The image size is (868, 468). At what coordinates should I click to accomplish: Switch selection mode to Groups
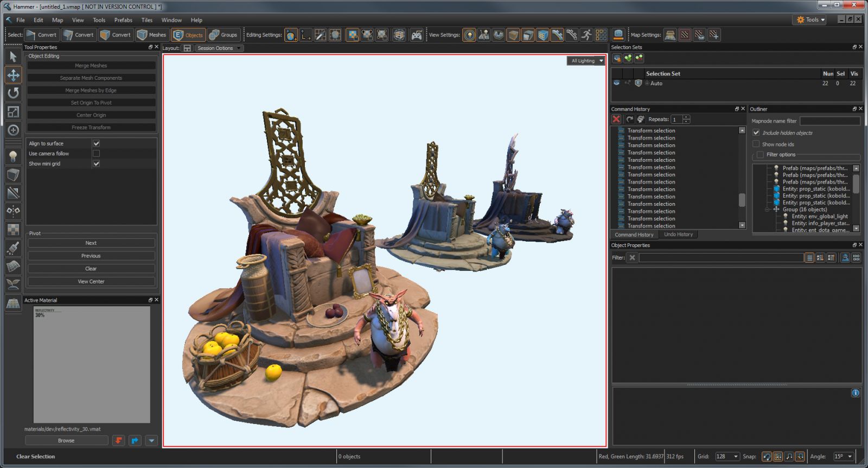(224, 35)
